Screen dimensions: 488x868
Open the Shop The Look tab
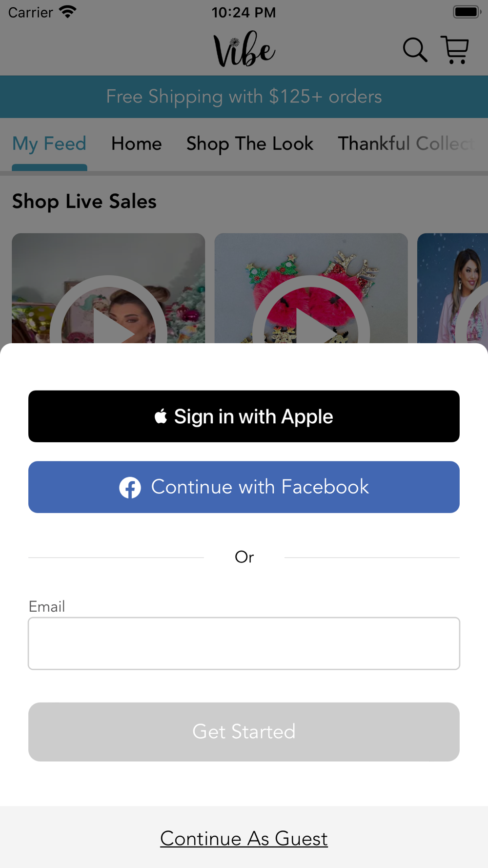tap(250, 144)
